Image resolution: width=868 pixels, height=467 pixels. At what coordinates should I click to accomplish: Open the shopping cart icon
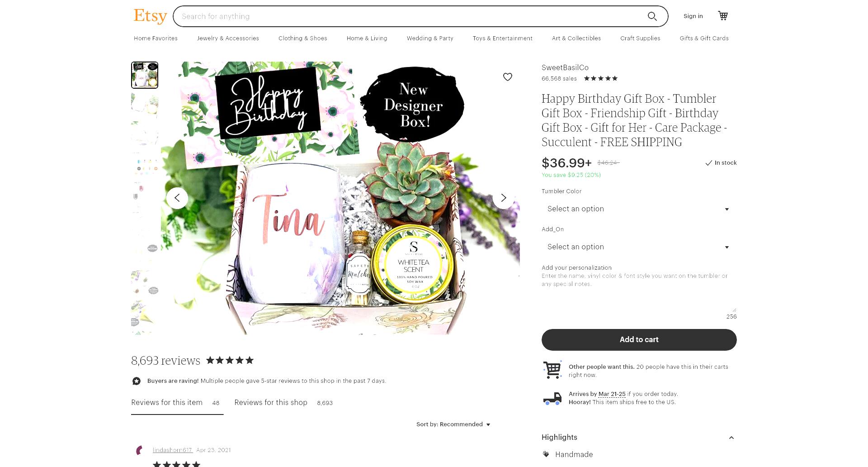point(723,16)
